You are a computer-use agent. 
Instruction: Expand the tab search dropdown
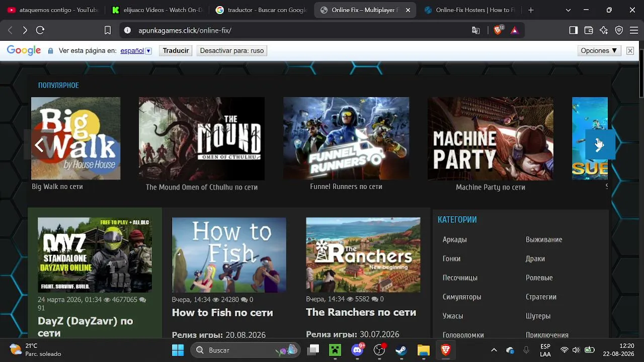pos(569,10)
